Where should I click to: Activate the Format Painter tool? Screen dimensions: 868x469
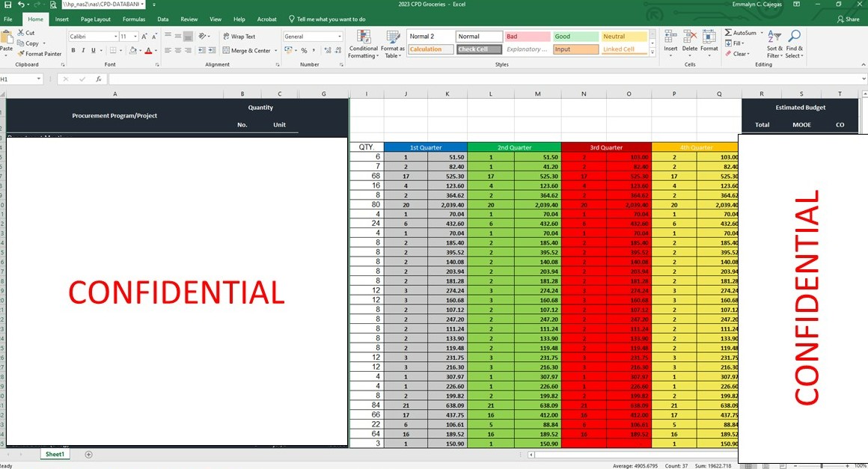click(x=40, y=54)
